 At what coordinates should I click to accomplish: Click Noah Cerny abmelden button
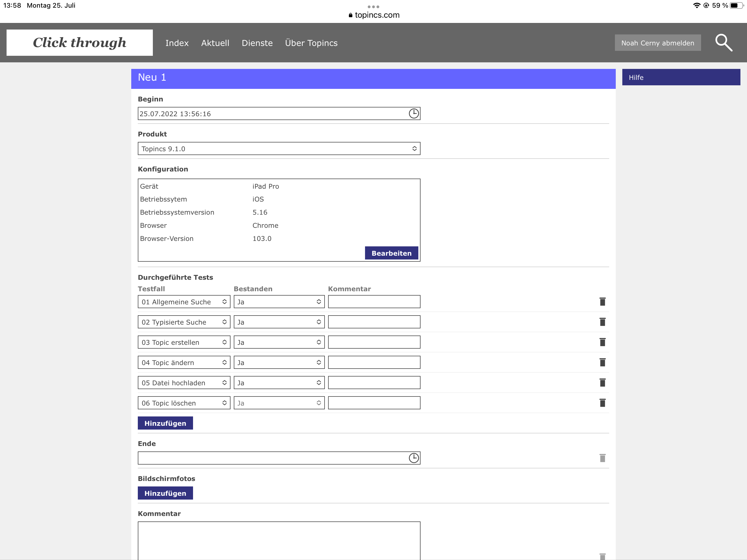point(657,43)
